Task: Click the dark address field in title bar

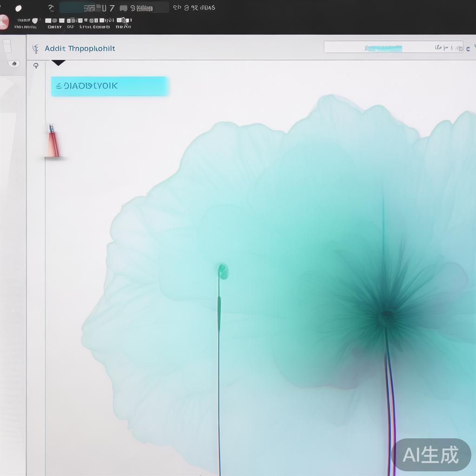Action: (x=114, y=7)
